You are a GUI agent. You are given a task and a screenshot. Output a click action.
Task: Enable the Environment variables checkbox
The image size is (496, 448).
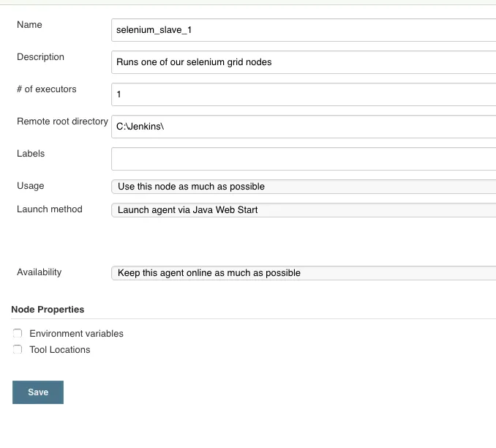point(18,334)
